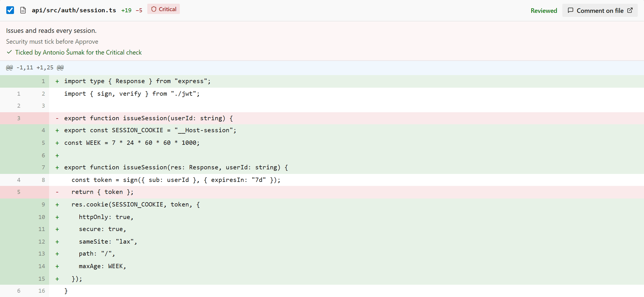
Task: Click the external link icon in Comment on file
Action: point(630,10)
